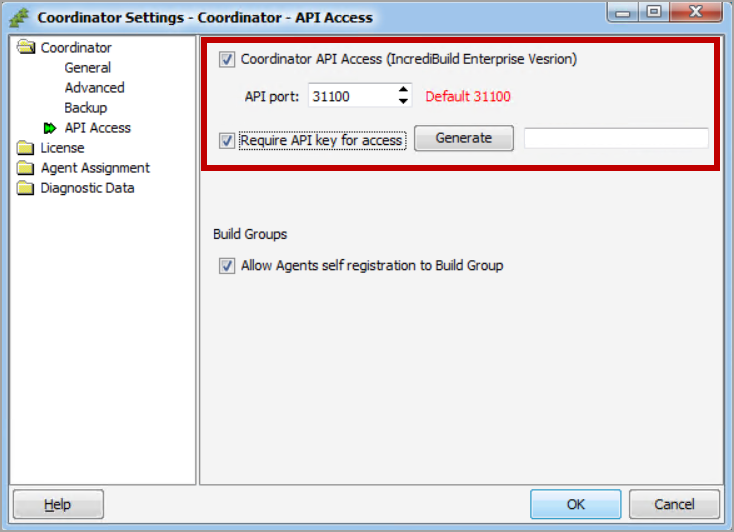Open Help for this dialog

[x=58, y=504]
